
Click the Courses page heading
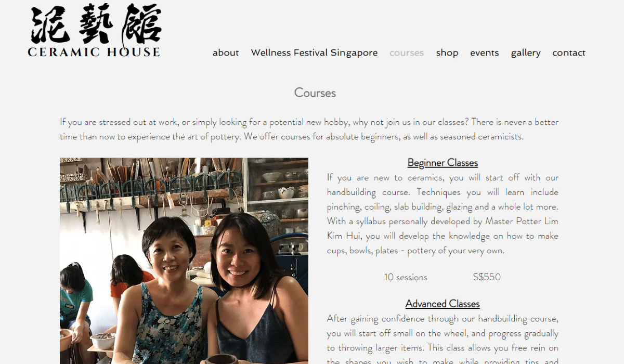(315, 93)
